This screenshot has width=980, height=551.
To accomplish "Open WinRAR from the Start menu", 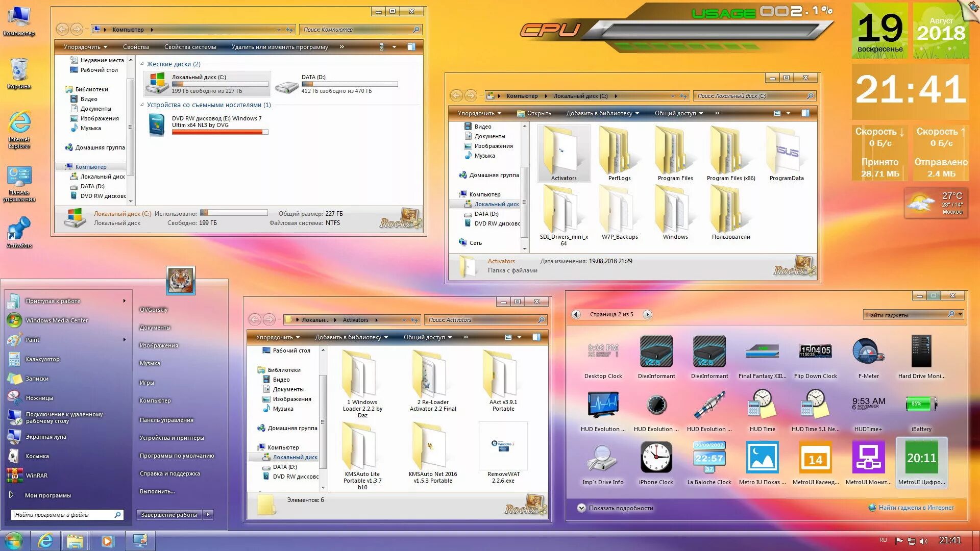I will coord(36,475).
